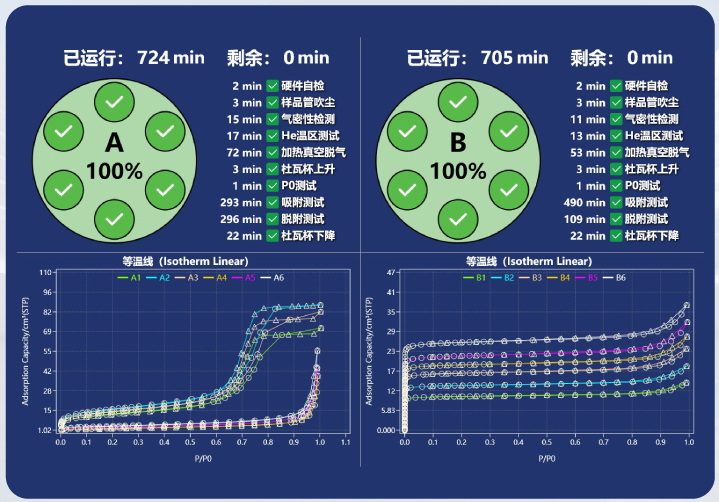Click the top station checkmark in circle A
Image resolution: width=719 pixels, height=502 pixels.
pyautogui.click(x=114, y=102)
